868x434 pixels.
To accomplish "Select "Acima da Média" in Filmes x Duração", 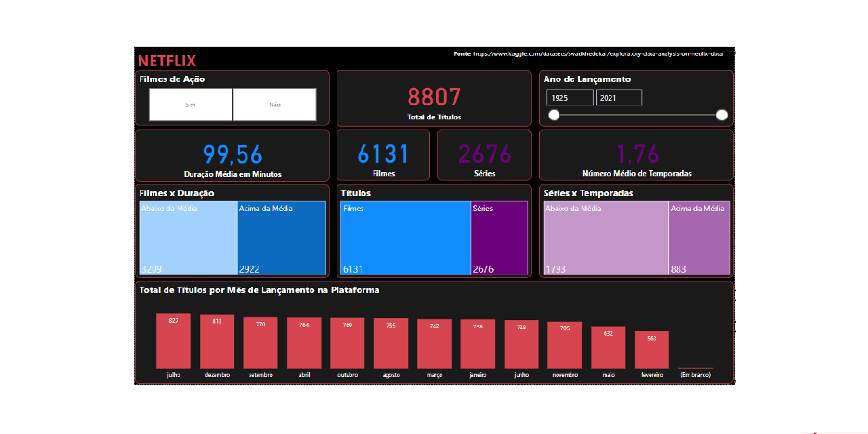I will coord(281,237).
